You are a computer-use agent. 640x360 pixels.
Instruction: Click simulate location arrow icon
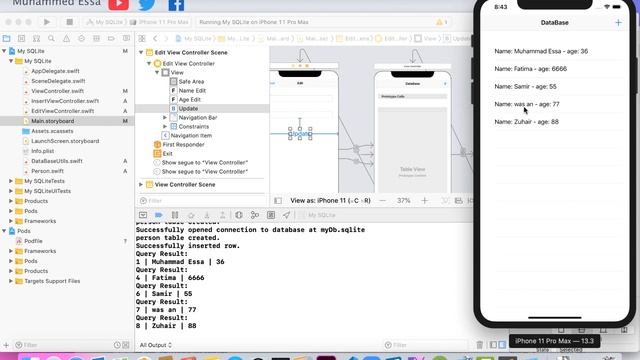tap(286, 215)
